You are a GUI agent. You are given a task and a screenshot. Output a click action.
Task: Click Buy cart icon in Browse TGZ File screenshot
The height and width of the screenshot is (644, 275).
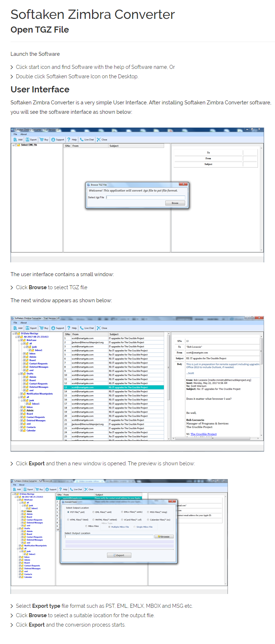pos(41,140)
